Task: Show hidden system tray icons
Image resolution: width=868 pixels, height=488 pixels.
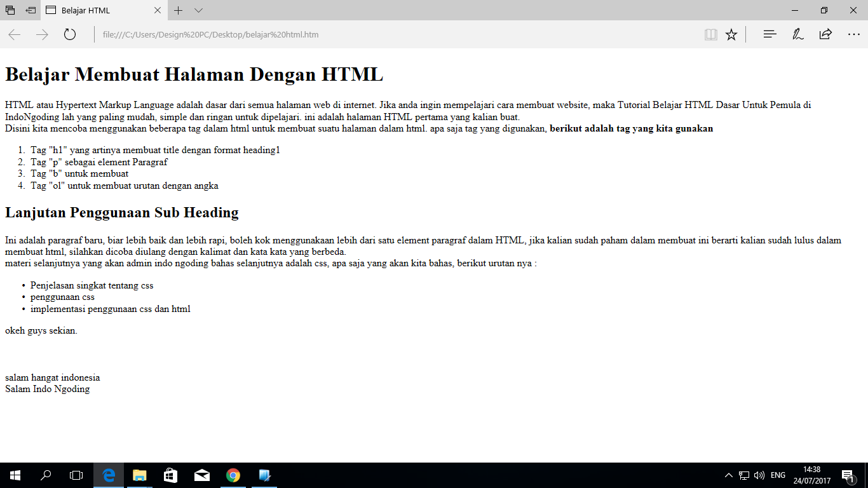Action: [728, 475]
